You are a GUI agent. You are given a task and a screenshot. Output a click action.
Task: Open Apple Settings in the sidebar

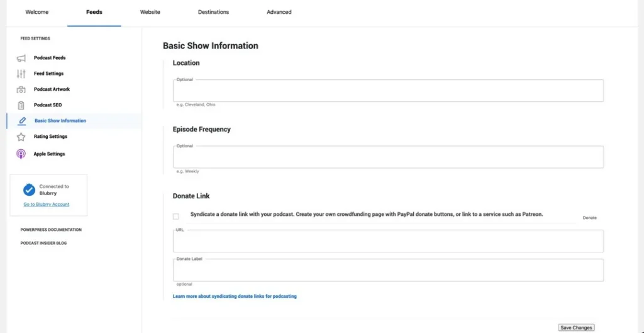tap(49, 154)
